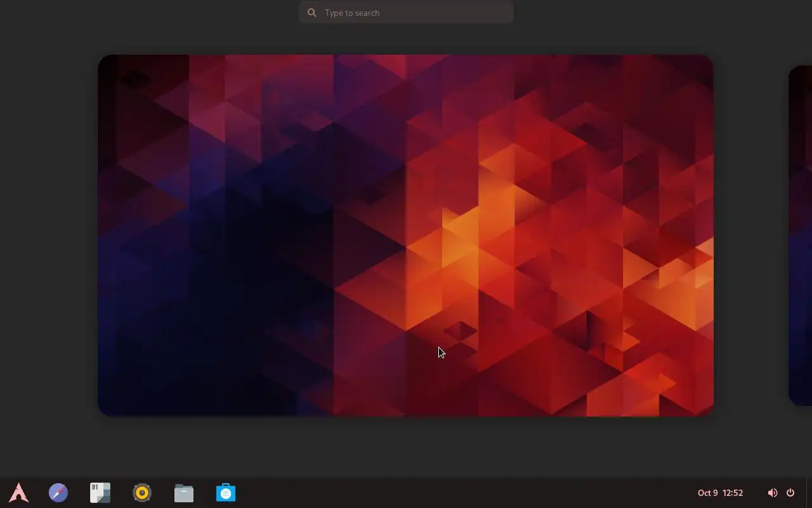
Task: Launch the yellow Rhythmbox music player
Action: coord(142,493)
